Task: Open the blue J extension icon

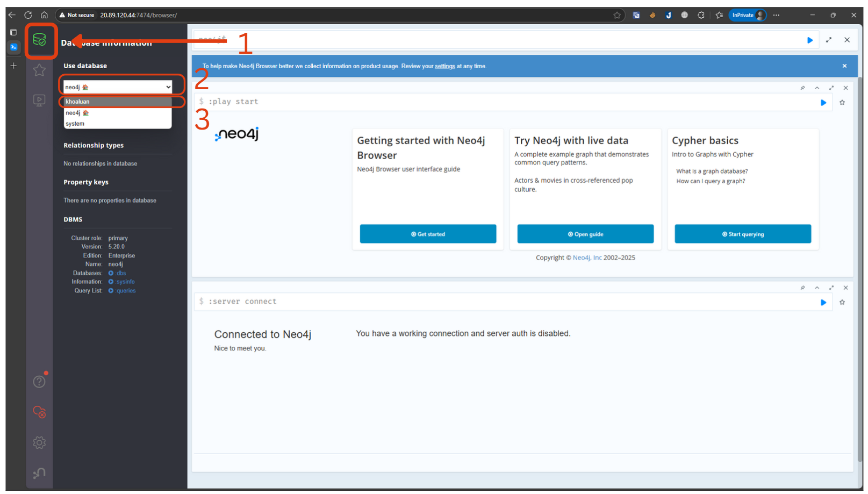Action: (669, 15)
